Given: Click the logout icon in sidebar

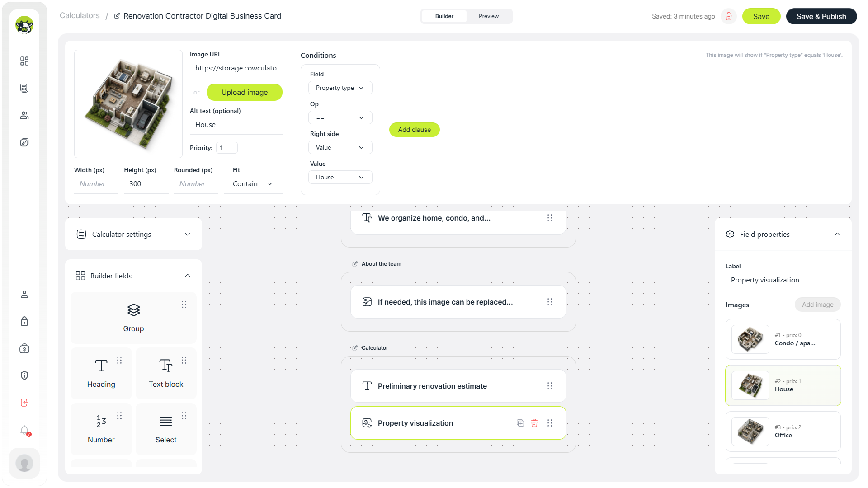Looking at the screenshot, I should [24, 403].
